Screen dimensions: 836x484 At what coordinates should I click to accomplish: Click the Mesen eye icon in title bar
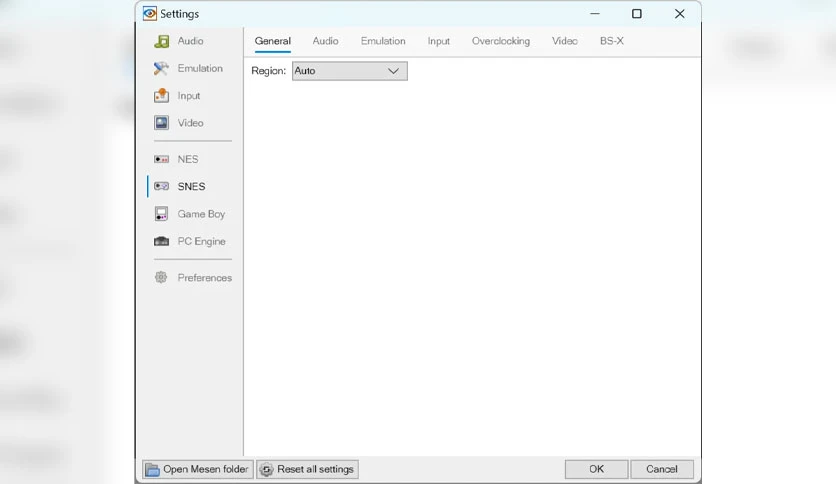pyautogui.click(x=150, y=13)
